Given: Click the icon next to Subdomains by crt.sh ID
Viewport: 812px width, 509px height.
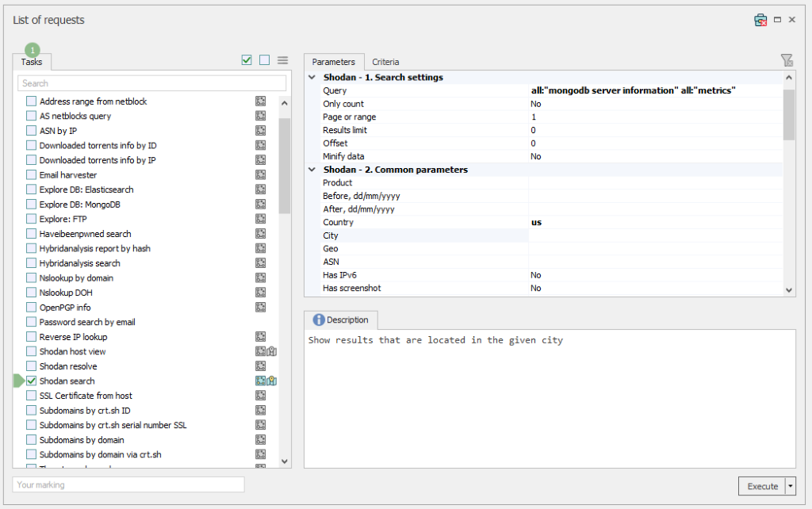Looking at the screenshot, I should coord(260,410).
